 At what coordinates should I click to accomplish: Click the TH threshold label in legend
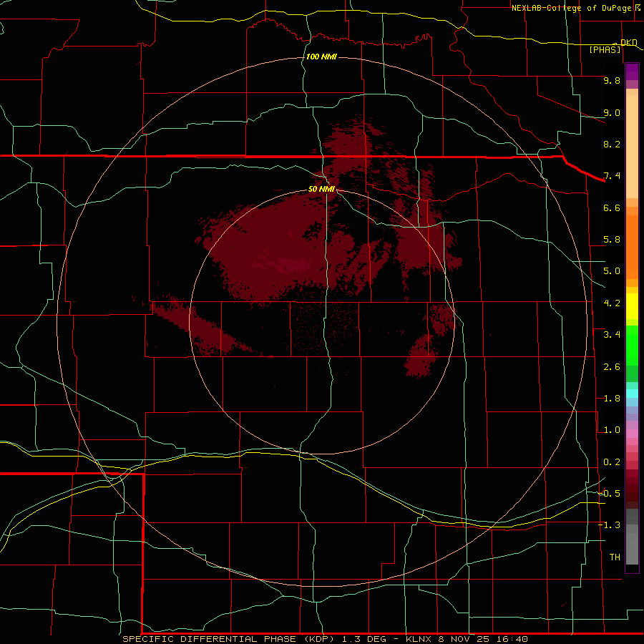coord(615,557)
